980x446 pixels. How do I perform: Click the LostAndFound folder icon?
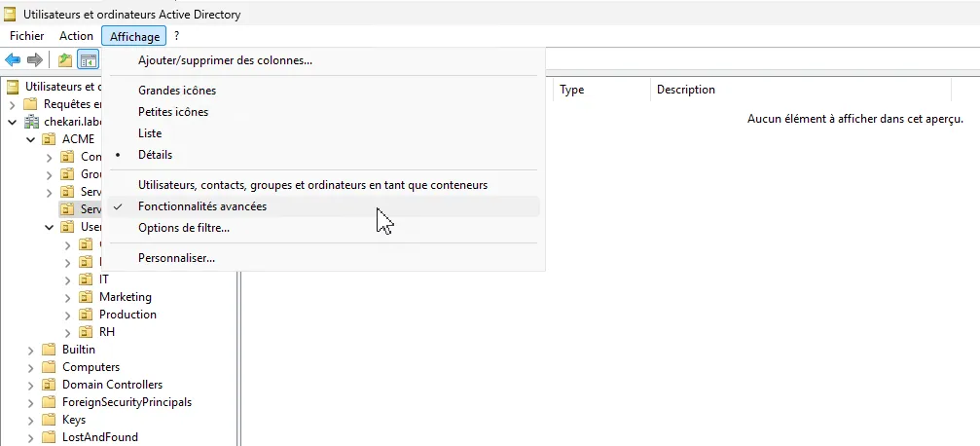click(49, 437)
